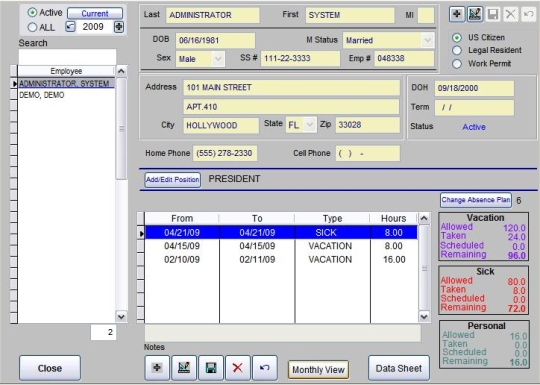Click the Home Phone field
The width and height of the screenshot is (540, 385).
point(225,153)
